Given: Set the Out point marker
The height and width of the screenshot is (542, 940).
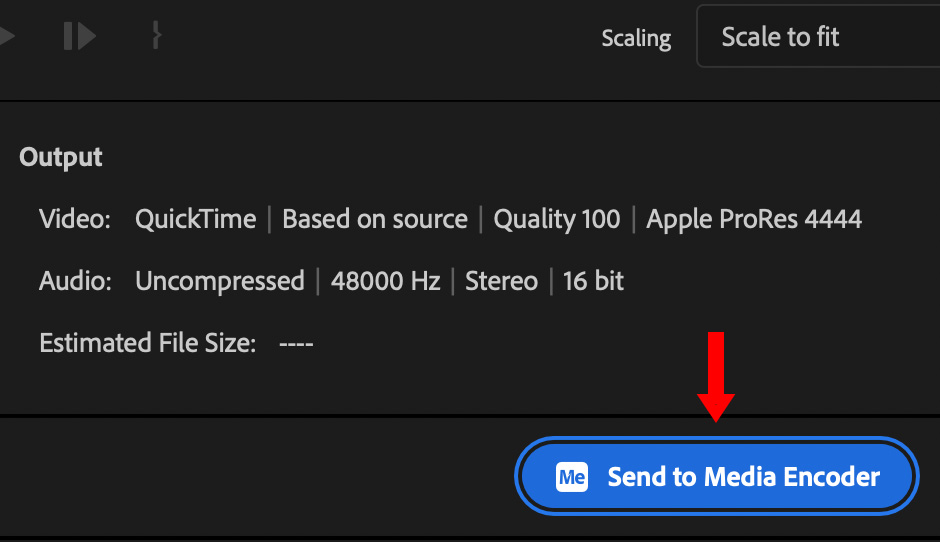Looking at the screenshot, I should click(156, 37).
